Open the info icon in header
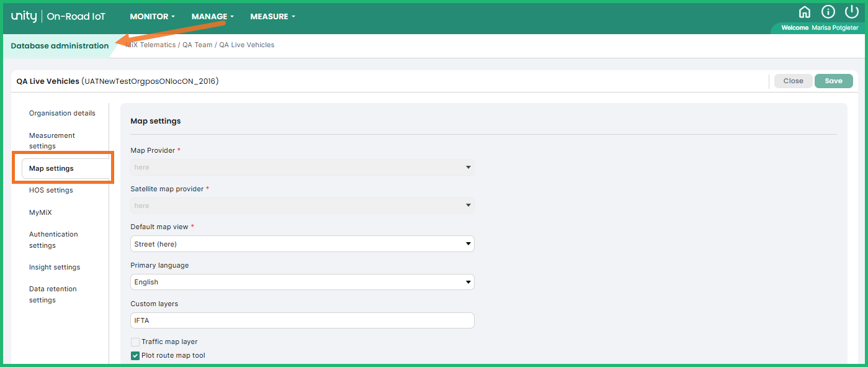Viewport: 868px width, 367px height. (828, 12)
